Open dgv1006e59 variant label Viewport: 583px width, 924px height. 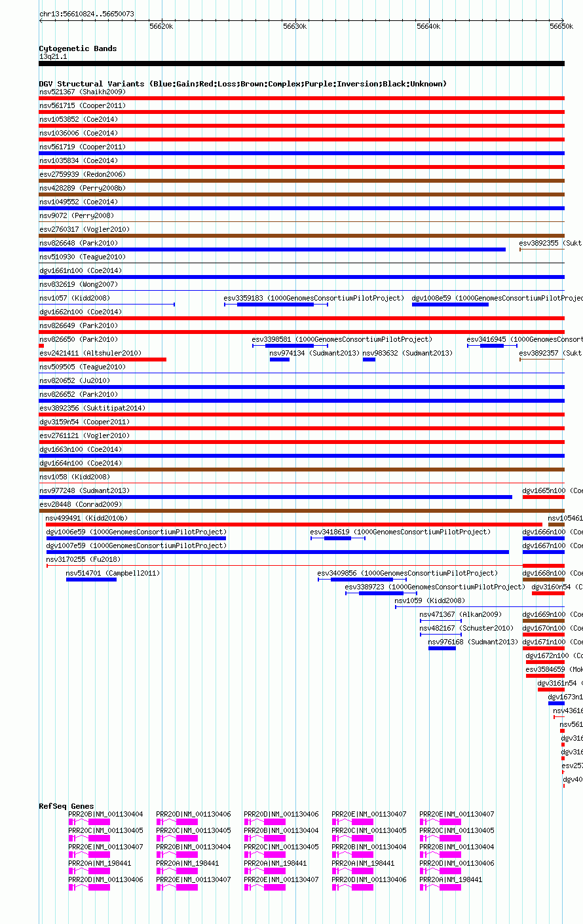pyautogui.click(x=136, y=532)
